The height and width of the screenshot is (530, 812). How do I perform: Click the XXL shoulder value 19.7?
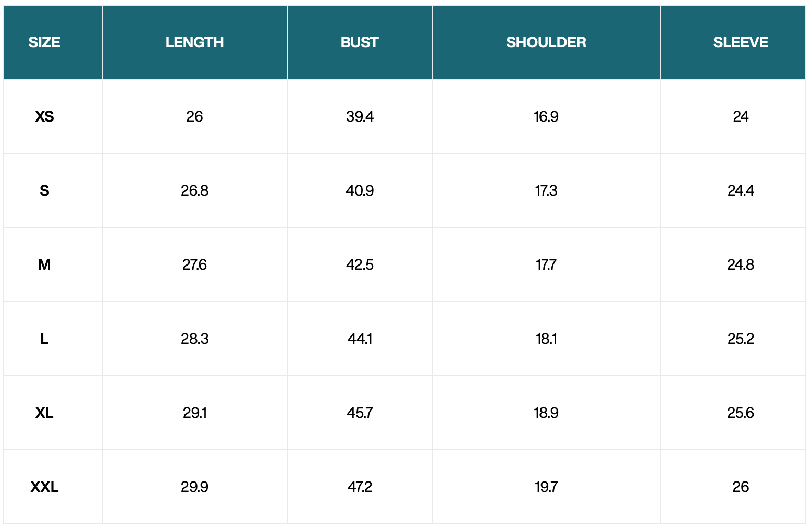pos(546,487)
